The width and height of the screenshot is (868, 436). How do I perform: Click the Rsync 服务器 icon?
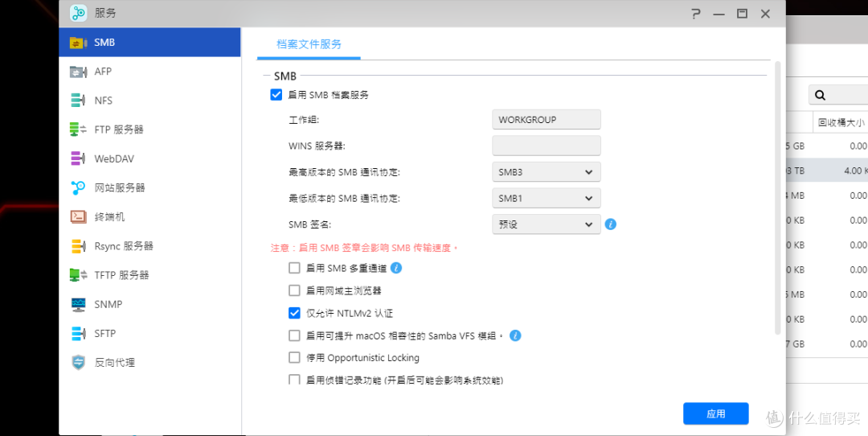(x=78, y=246)
